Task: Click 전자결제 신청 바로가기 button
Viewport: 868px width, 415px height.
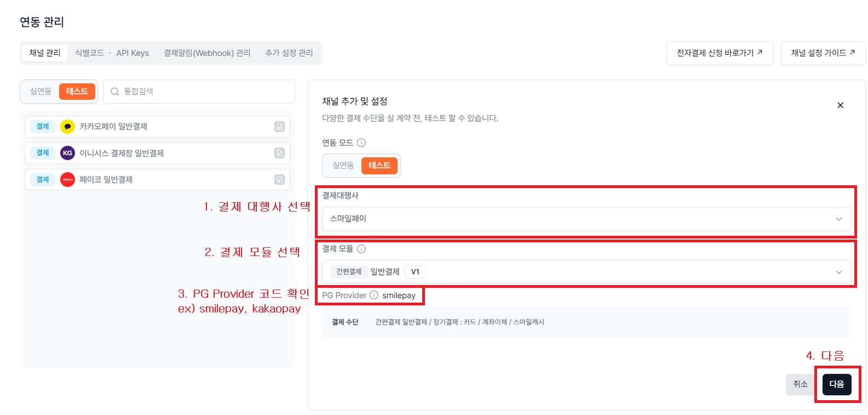Action: 720,53
